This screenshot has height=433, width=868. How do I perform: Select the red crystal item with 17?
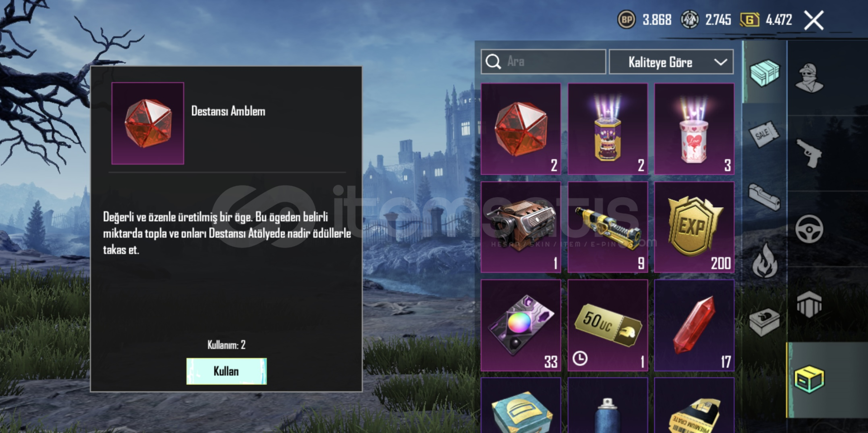click(x=694, y=325)
